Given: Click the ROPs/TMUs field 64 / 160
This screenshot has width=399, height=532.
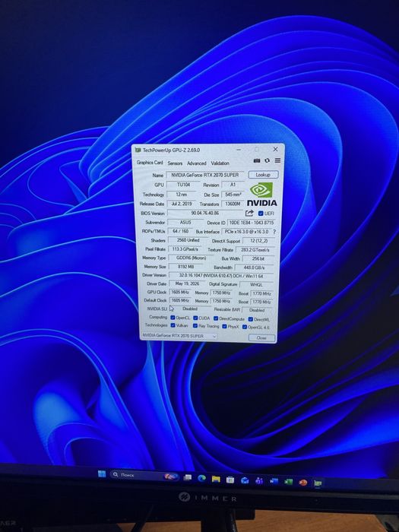Looking at the screenshot, I should [x=180, y=231].
